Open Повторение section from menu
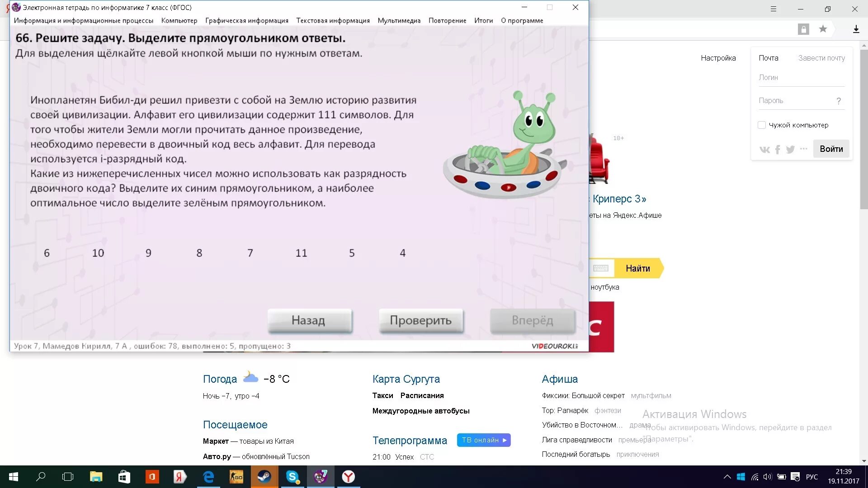This screenshot has height=488, width=868. click(448, 20)
